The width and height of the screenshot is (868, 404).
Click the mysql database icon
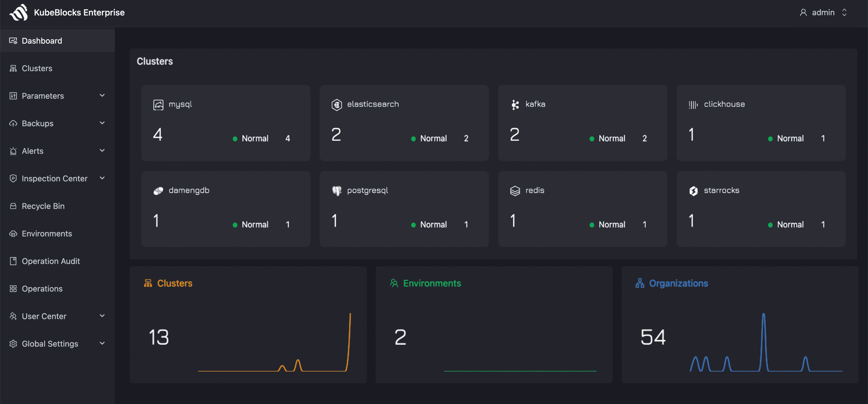point(158,105)
